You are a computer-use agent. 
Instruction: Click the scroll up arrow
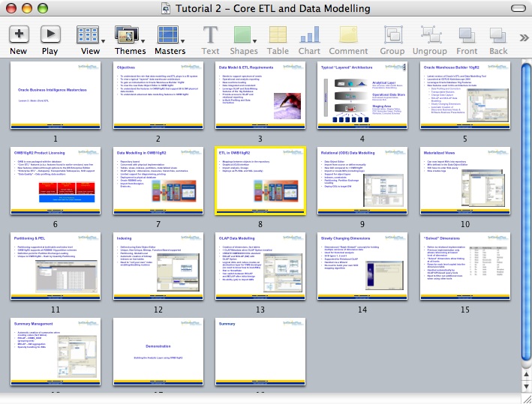[526, 374]
